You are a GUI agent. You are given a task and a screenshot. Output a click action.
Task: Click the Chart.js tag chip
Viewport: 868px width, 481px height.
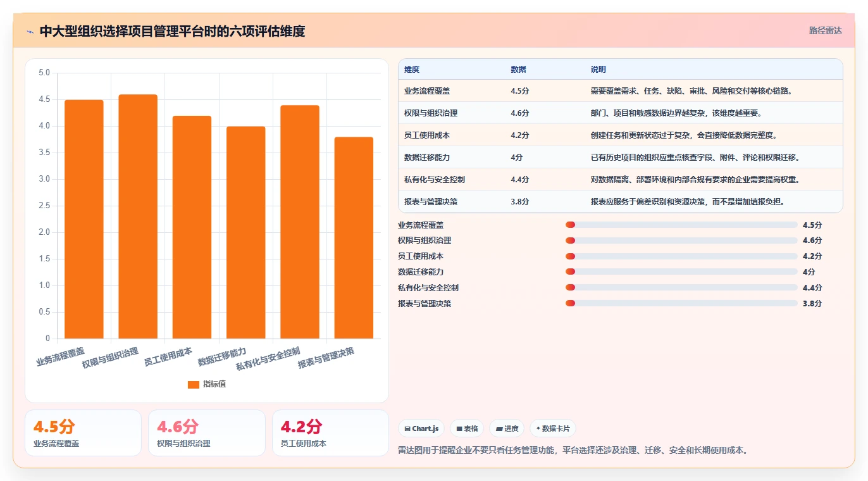click(421, 428)
